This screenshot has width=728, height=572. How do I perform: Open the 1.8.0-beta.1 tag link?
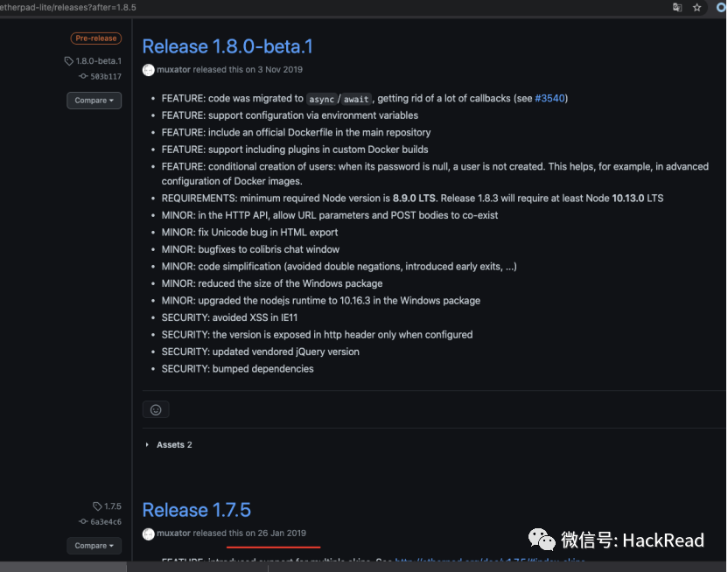(x=98, y=60)
